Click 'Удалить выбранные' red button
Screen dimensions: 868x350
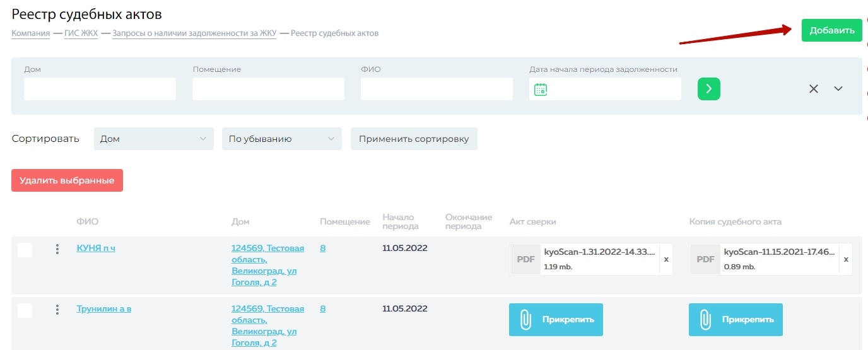tap(67, 180)
